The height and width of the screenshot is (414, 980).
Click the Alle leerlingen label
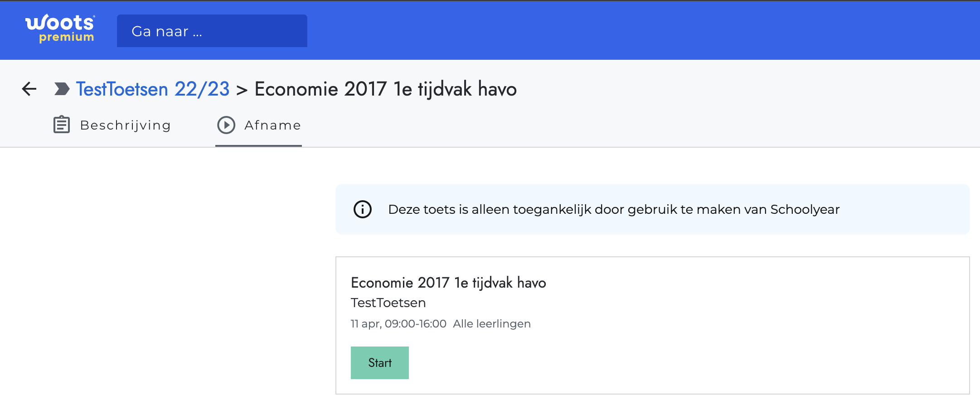tap(492, 324)
